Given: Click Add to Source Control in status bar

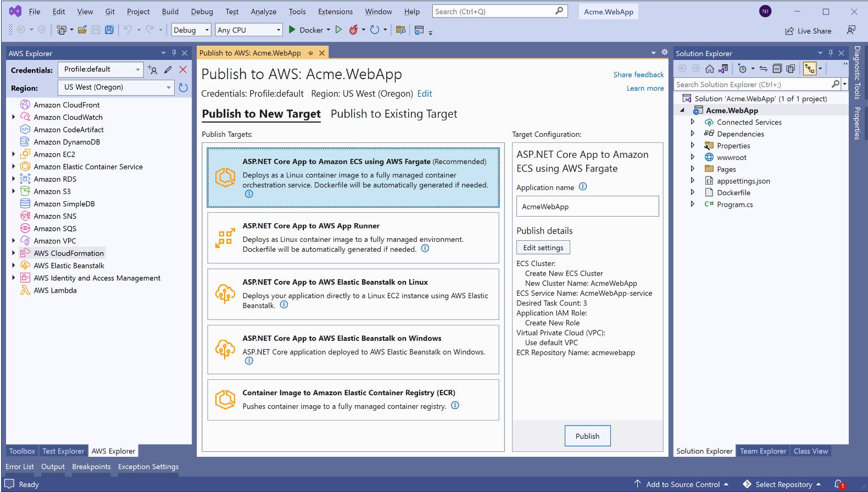Looking at the screenshot, I should click(x=681, y=484).
